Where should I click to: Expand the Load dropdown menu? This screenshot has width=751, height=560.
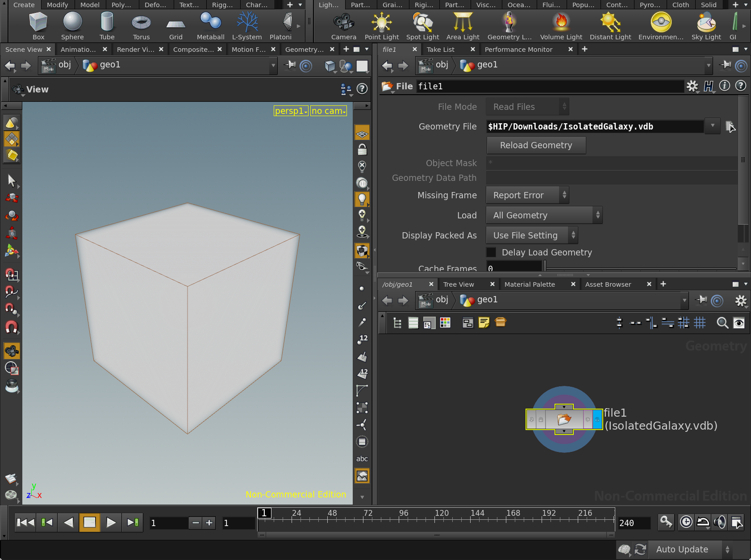(x=544, y=215)
